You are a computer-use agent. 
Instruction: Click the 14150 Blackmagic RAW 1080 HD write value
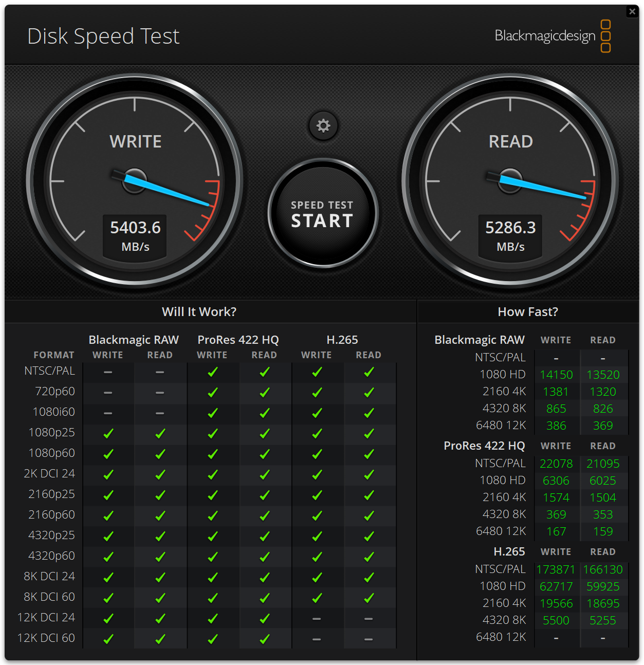click(x=556, y=375)
